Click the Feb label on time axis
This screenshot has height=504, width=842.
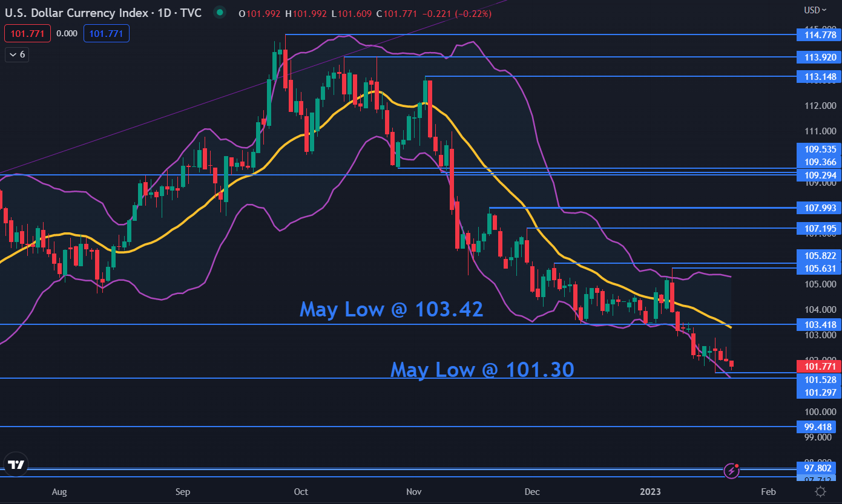[768, 492]
